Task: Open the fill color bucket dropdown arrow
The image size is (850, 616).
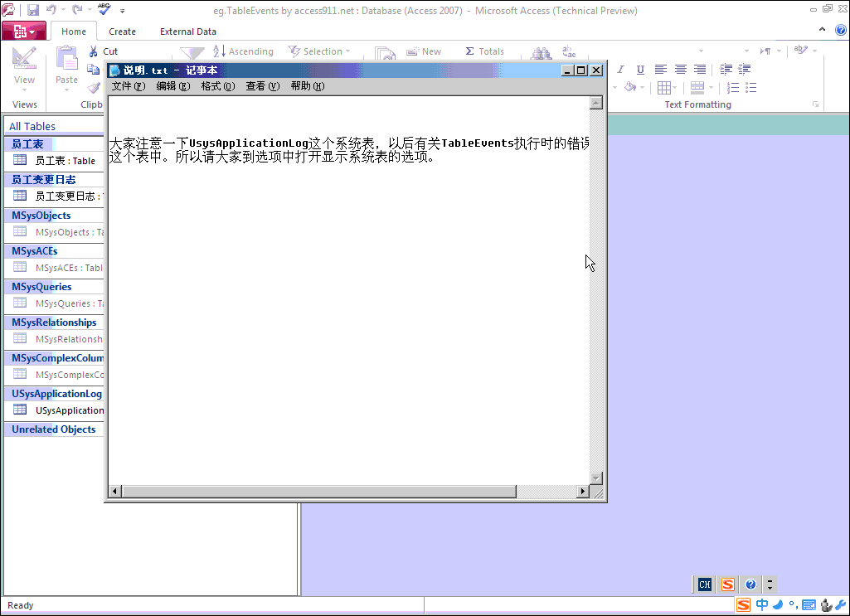Action: point(643,88)
